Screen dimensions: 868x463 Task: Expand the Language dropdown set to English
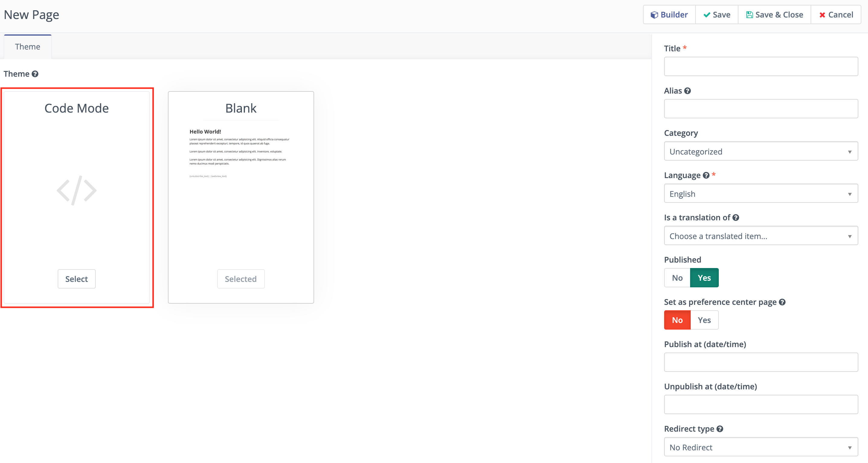(x=760, y=193)
